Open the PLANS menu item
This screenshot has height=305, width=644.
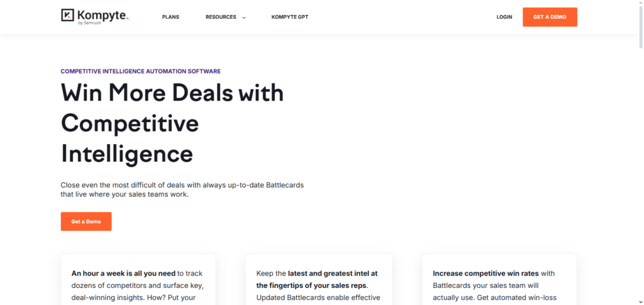click(170, 17)
